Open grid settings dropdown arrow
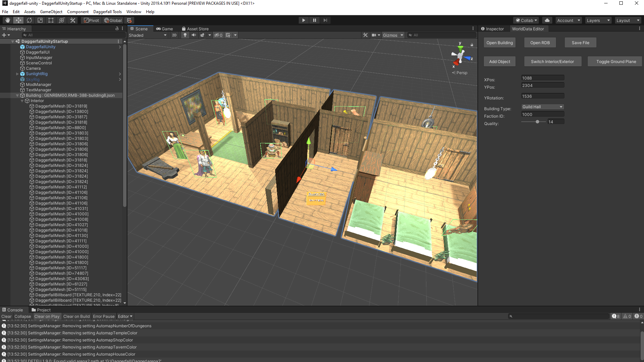 pyautogui.click(x=235, y=35)
